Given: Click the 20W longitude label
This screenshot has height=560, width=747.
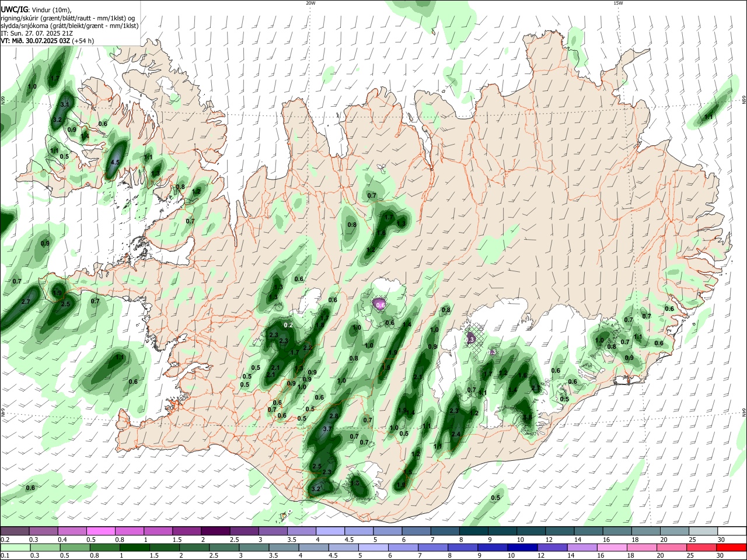Looking at the screenshot, I should coord(310,3).
